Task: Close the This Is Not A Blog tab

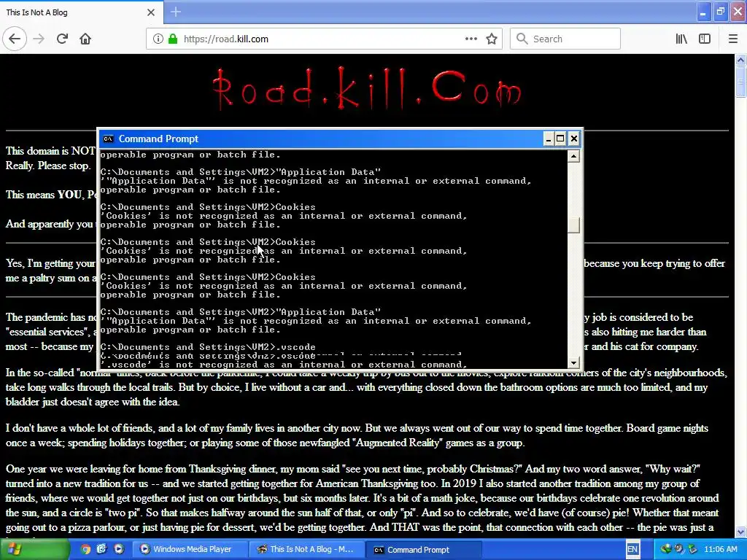Action: (151, 12)
